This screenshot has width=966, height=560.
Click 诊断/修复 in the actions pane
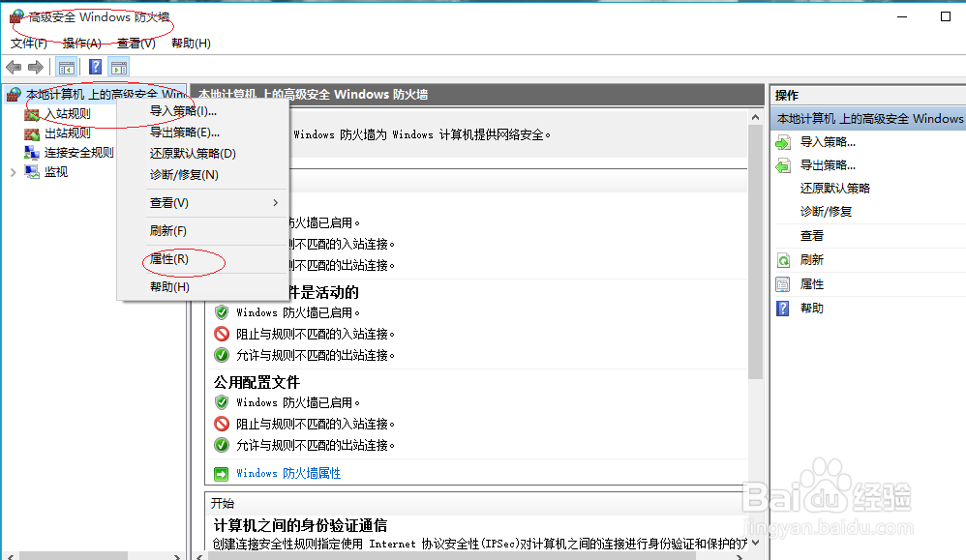click(x=826, y=212)
